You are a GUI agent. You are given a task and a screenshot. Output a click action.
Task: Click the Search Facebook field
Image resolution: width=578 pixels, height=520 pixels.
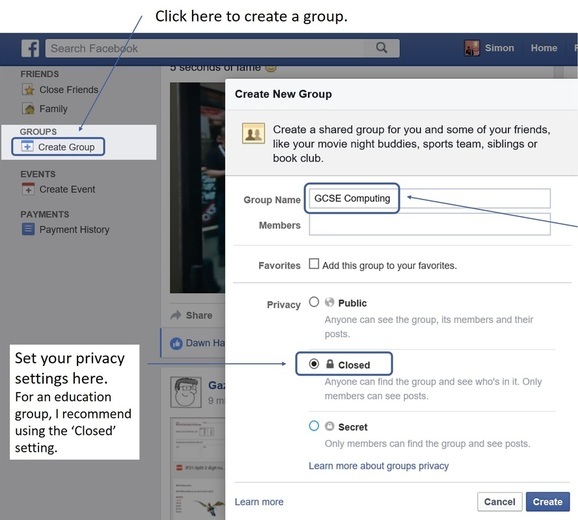click(222, 48)
